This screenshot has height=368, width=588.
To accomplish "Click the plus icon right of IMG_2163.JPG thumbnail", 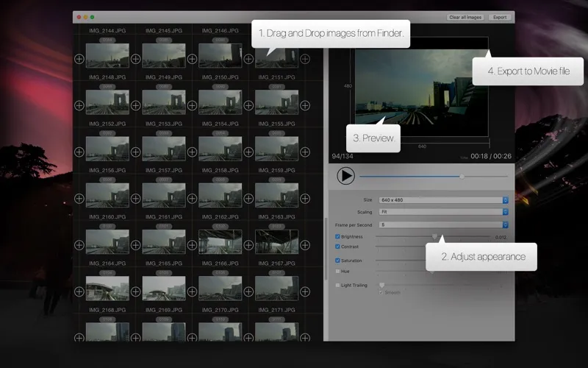I will (305, 245).
